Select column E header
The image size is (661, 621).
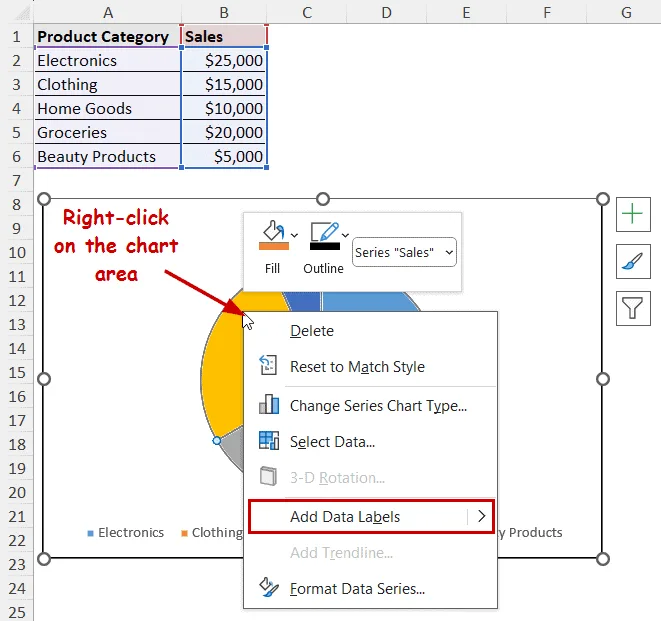(x=466, y=12)
